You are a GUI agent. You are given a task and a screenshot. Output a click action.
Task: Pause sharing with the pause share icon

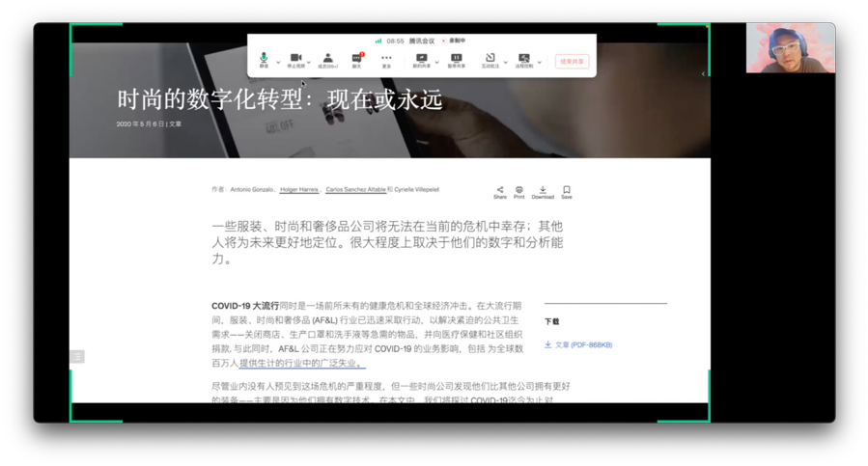(456, 60)
